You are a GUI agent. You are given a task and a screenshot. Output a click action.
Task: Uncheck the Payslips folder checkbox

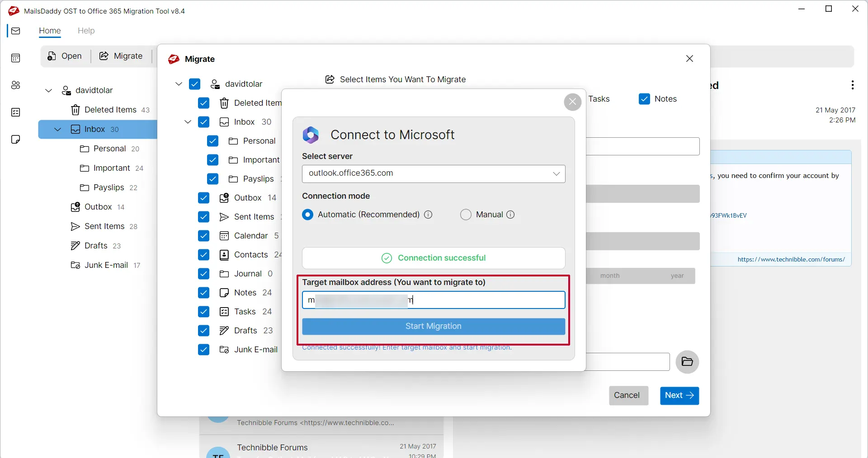(213, 179)
